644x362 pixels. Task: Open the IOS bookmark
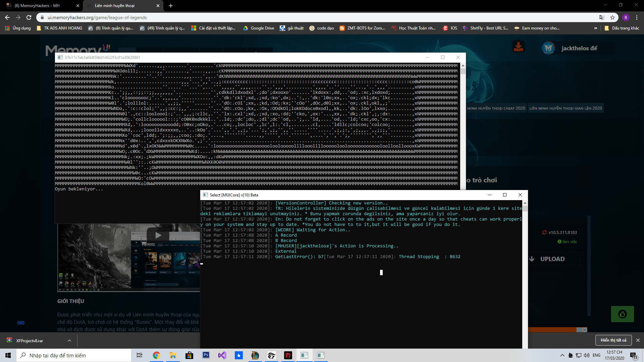(450, 28)
